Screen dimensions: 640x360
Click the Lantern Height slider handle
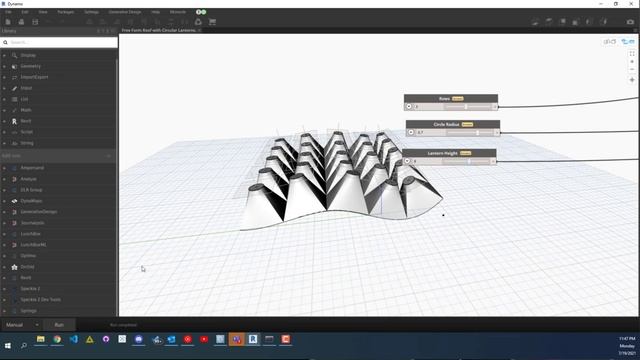469,161
